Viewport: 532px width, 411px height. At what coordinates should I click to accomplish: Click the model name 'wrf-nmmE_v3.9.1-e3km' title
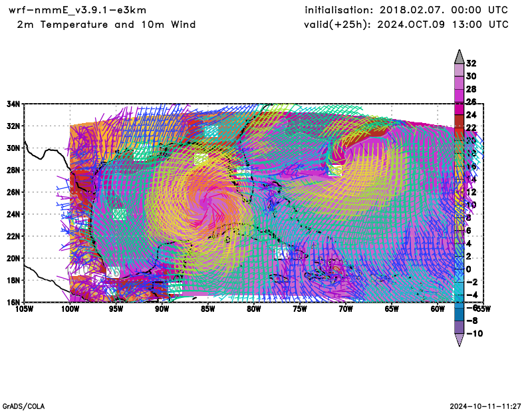point(77,10)
